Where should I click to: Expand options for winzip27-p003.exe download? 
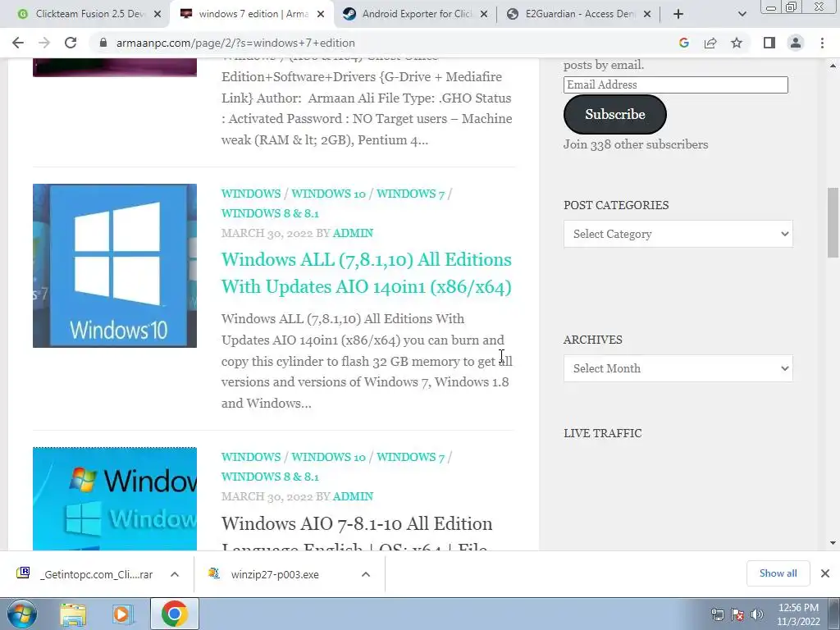[366, 574]
